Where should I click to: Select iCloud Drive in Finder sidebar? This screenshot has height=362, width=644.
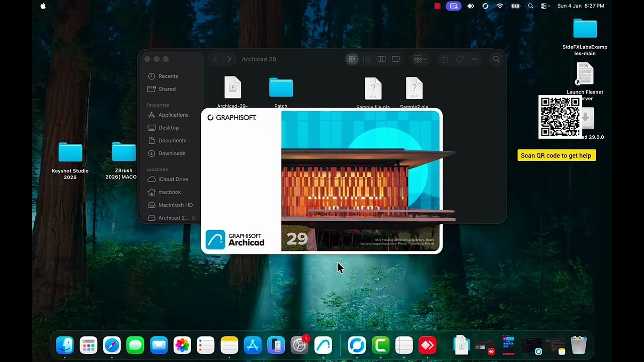[x=173, y=179]
